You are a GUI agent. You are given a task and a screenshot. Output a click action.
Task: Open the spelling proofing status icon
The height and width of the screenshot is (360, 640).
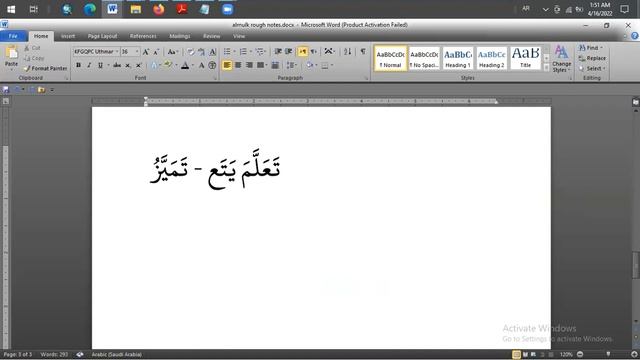coord(80,354)
